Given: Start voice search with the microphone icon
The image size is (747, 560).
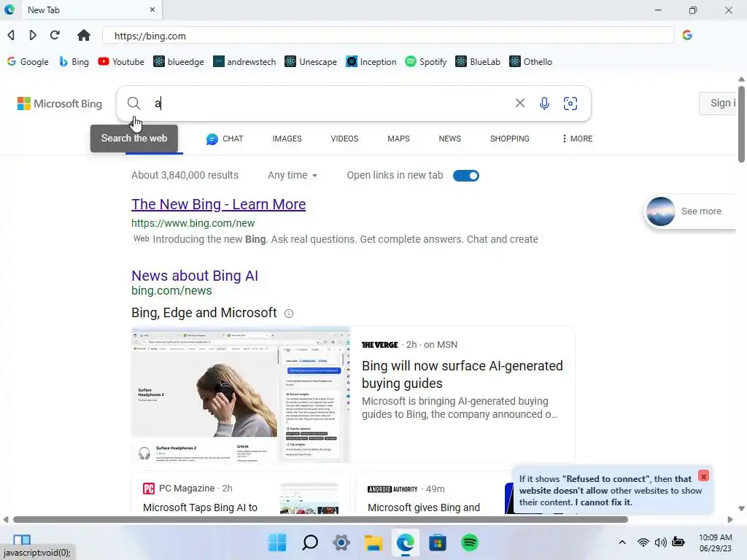Looking at the screenshot, I should click(544, 104).
